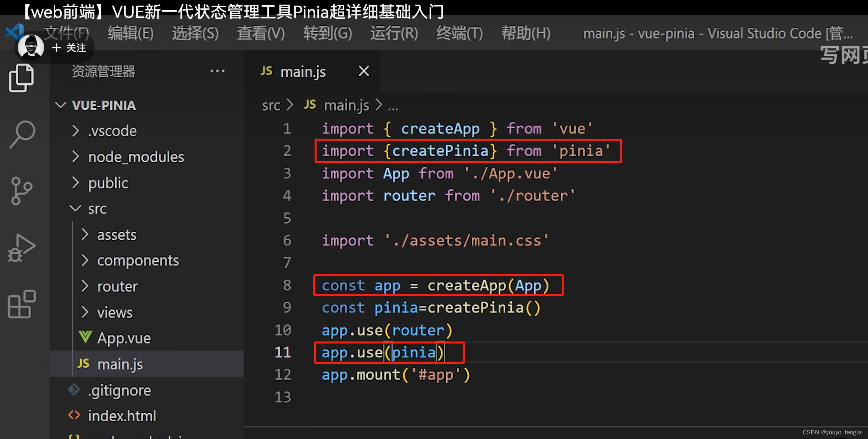868x439 pixels.
Task: Click createPinia() on line 9
Action: point(484,308)
